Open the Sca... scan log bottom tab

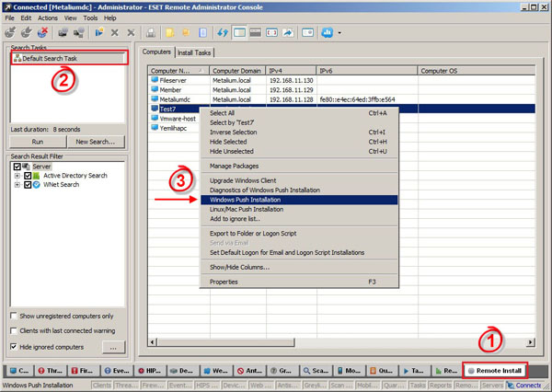click(316, 371)
